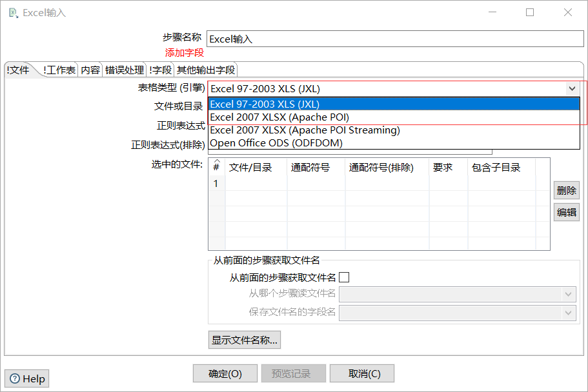Open the 表格类型 (引擎) dropdown arrow

572,89
